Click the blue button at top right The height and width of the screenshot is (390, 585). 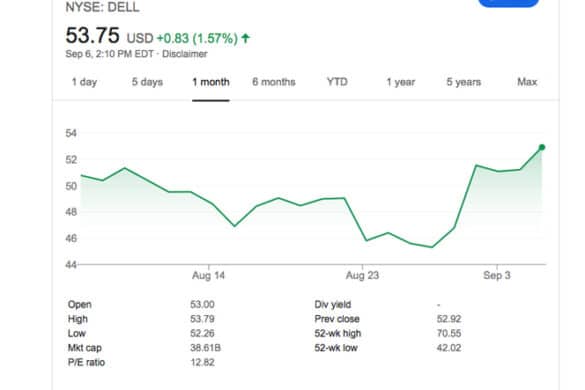click(x=509, y=3)
